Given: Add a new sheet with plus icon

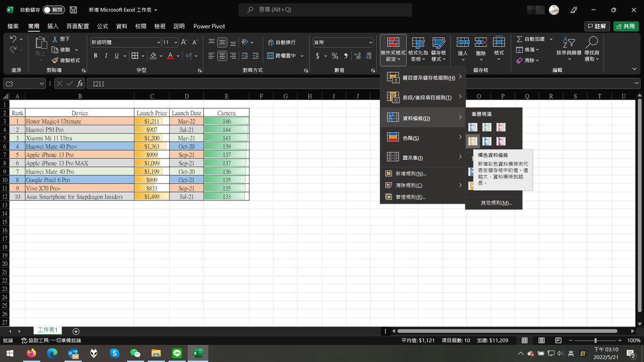Looking at the screenshot, I should pos(76,331).
